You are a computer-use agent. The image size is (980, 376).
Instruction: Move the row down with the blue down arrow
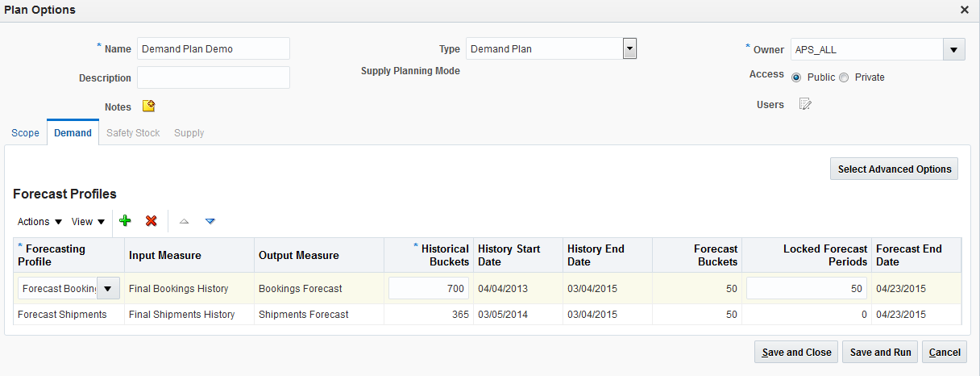coord(210,221)
